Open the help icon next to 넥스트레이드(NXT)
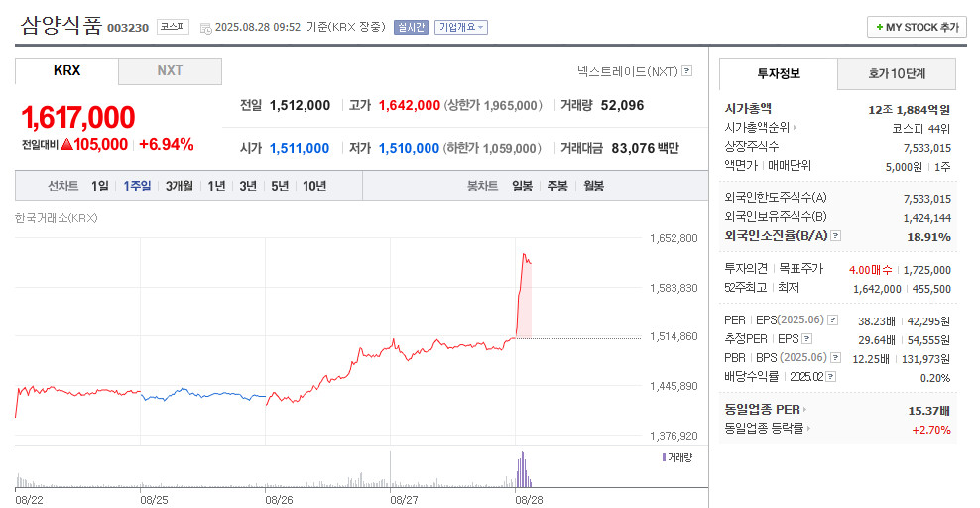The height and width of the screenshot is (508, 980). click(686, 71)
